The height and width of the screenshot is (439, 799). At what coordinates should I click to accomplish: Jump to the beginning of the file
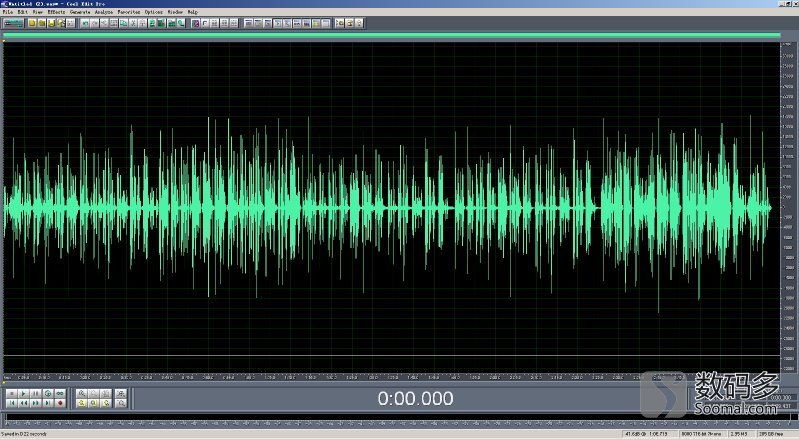pos(12,403)
